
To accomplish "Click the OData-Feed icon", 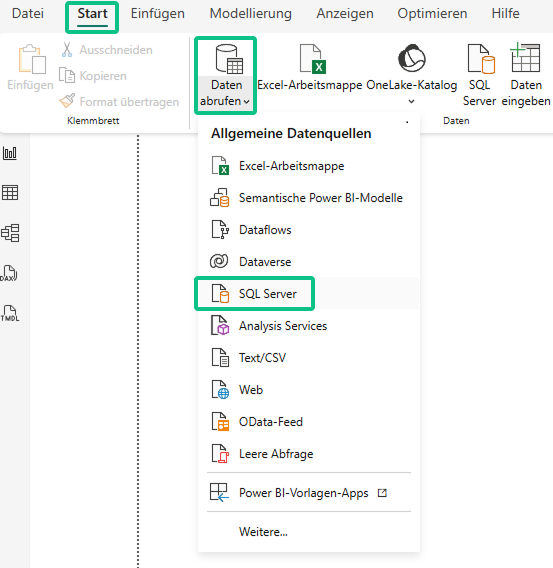I will (x=220, y=421).
